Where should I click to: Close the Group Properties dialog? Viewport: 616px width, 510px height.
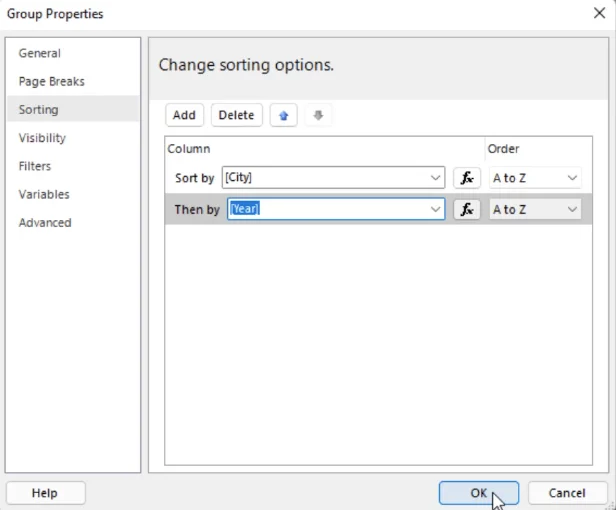[599, 13]
